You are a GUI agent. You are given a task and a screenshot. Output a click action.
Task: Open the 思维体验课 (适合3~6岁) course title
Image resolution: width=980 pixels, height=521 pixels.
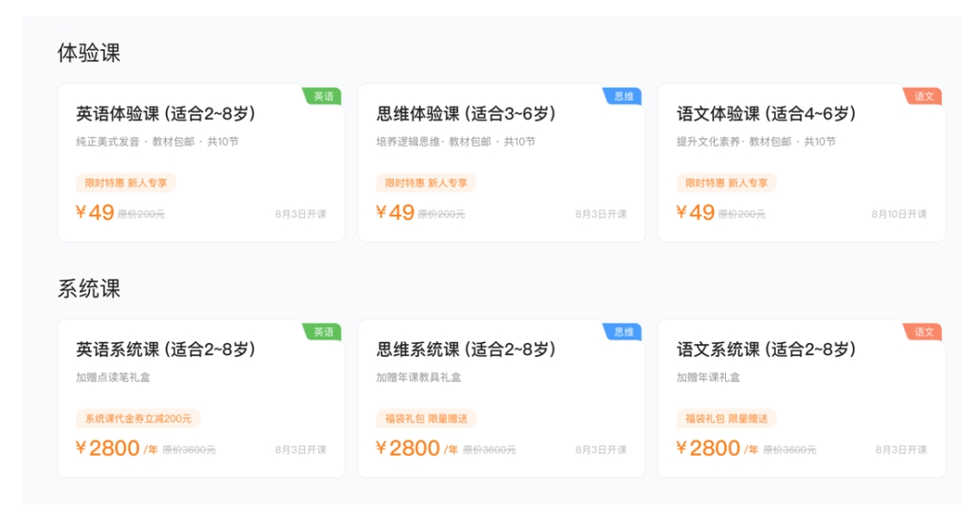[465, 113]
